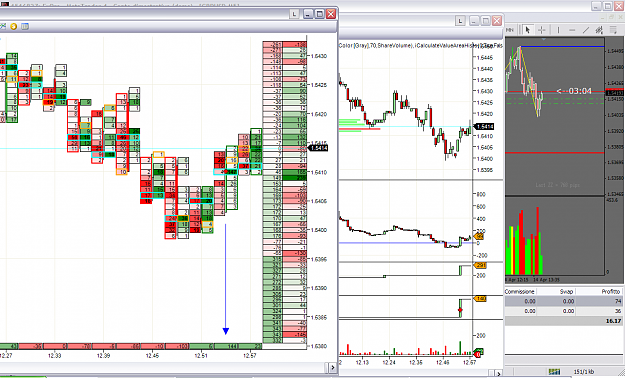Click the black 1.5414 price label on middle chart

[x=485, y=127]
